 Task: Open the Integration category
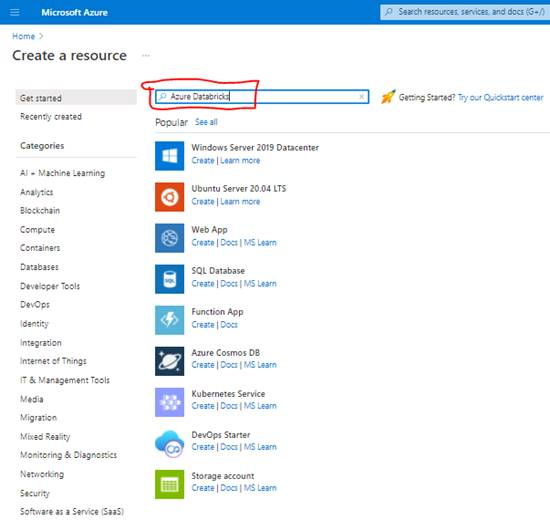pyautogui.click(x=41, y=343)
